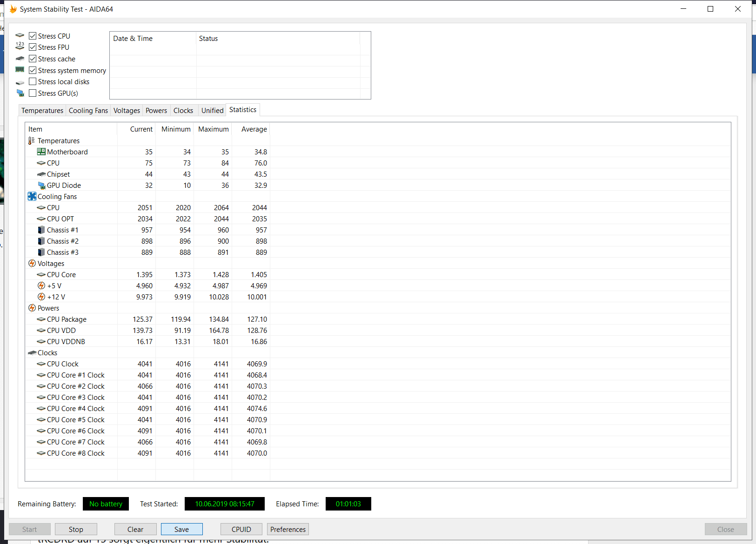Select the Clocks tab
Viewport: 756px width, 544px height.
point(183,110)
